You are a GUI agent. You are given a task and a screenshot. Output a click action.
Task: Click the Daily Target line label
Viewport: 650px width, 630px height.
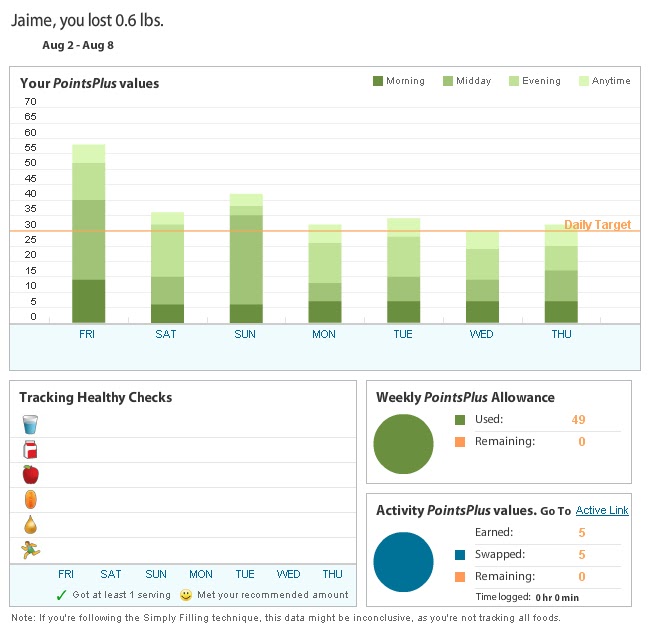597,225
